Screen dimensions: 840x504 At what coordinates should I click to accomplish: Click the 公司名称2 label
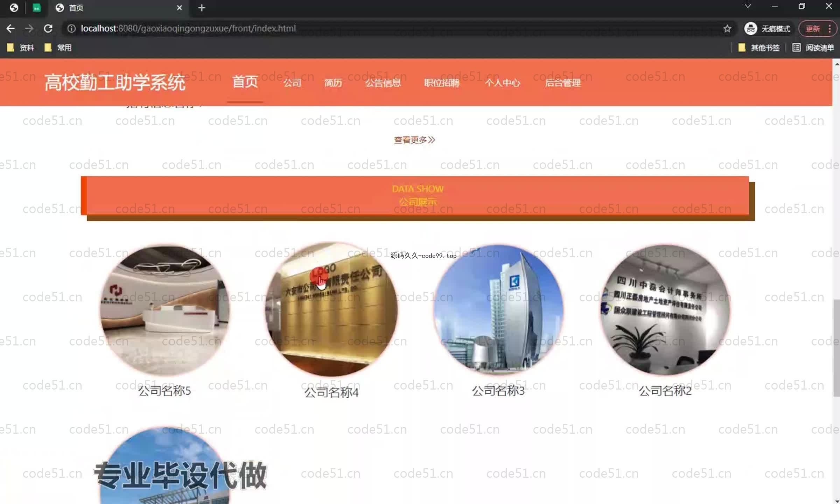click(x=665, y=391)
